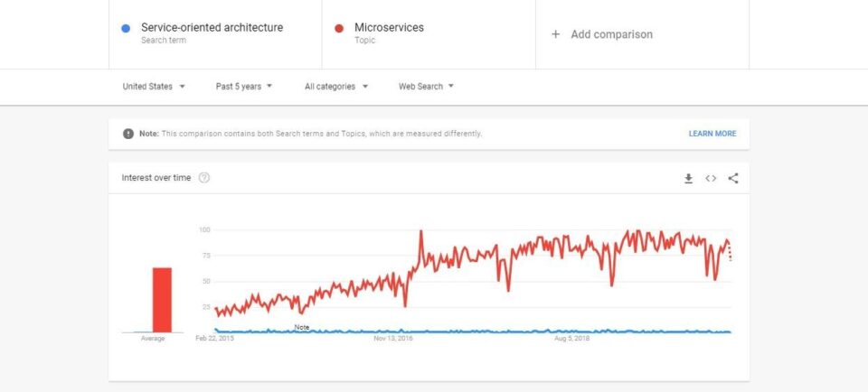Download the Interest over time chart data

click(688, 178)
